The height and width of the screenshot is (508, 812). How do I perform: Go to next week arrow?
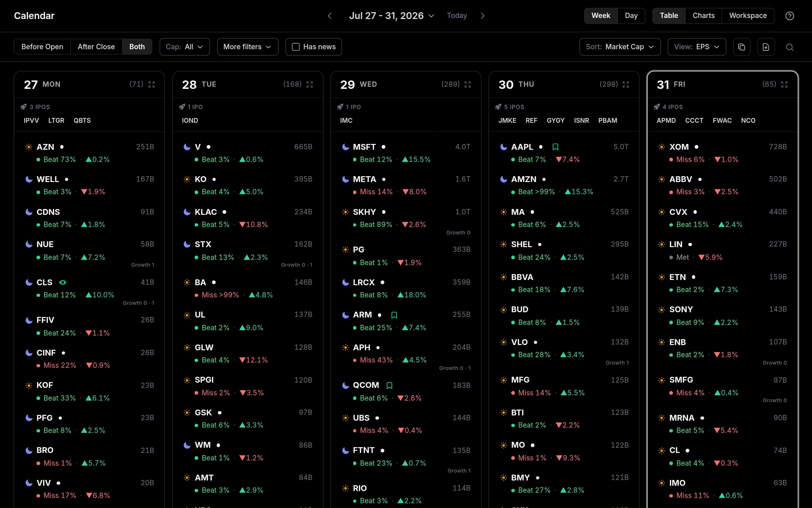point(482,16)
